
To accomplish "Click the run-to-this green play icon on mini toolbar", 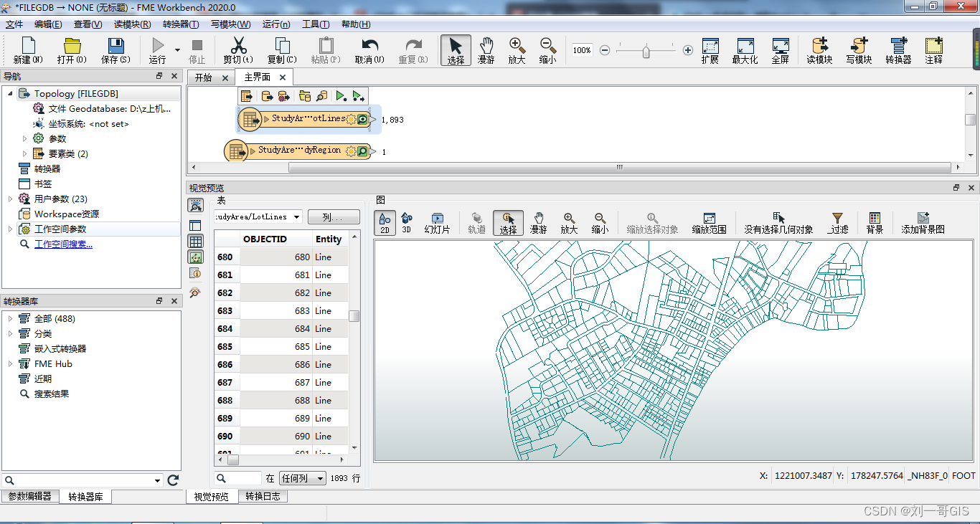I will [341, 96].
